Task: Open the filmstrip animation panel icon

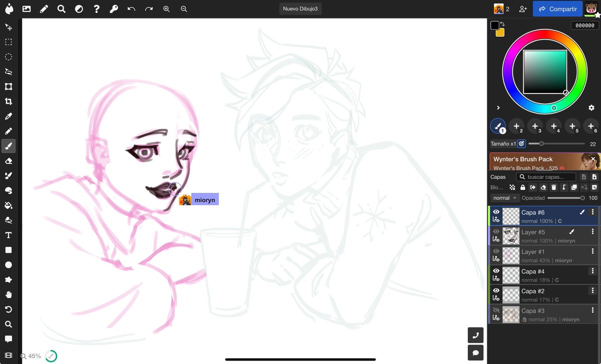Action: pos(9,355)
